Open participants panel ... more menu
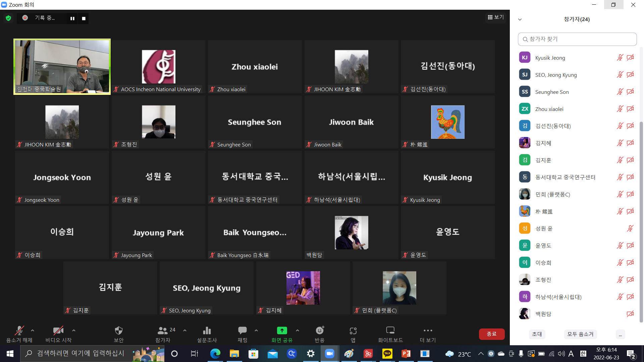 [x=620, y=335]
